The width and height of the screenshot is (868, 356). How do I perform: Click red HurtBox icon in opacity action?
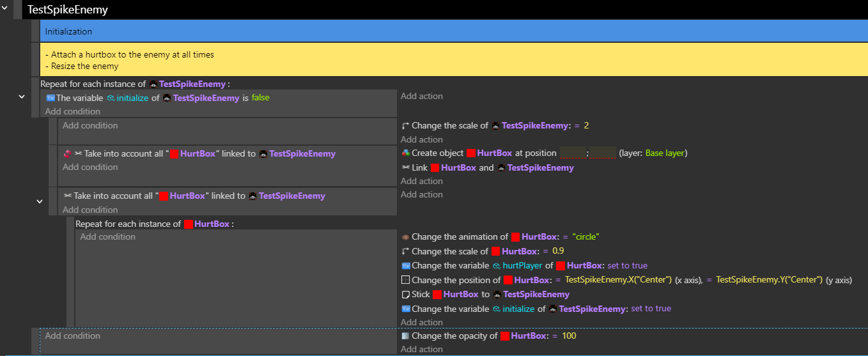coord(504,336)
